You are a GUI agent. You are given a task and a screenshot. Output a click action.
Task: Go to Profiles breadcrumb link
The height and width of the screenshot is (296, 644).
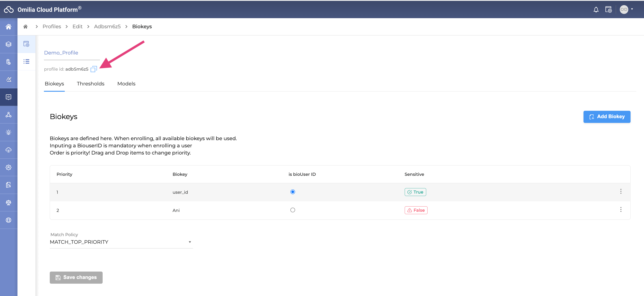click(x=52, y=26)
